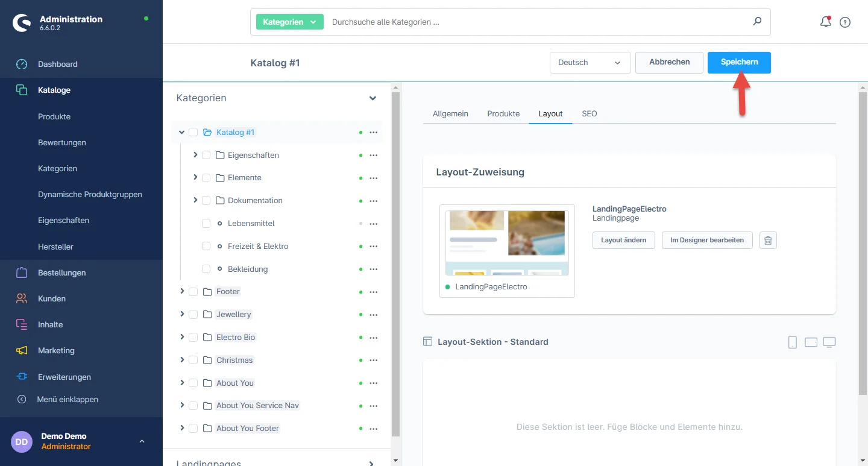This screenshot has height=466, width=868.
Task: Click the Speichern button
Action: [x=738, y=62]
